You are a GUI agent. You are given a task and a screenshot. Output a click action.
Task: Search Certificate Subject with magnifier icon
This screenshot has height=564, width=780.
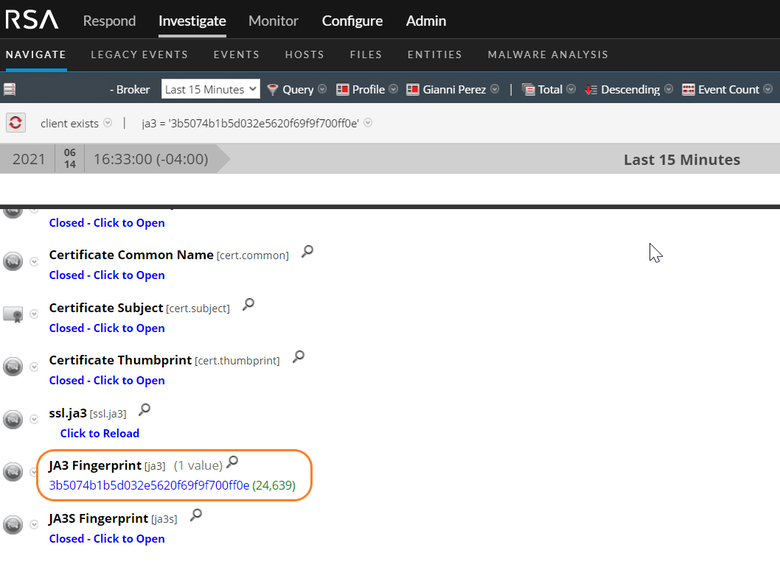point(248,304)
